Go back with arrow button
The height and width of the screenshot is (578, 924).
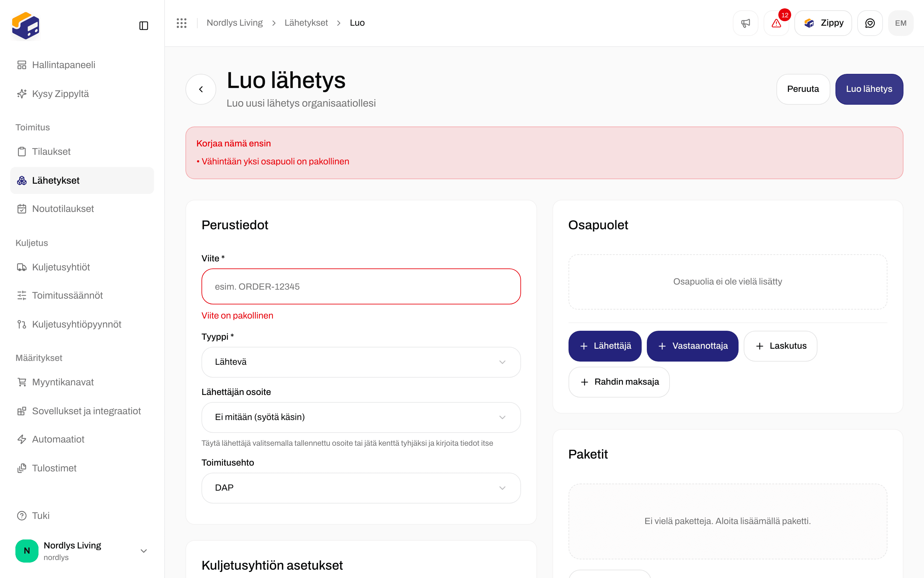click(x=201, y=89)
